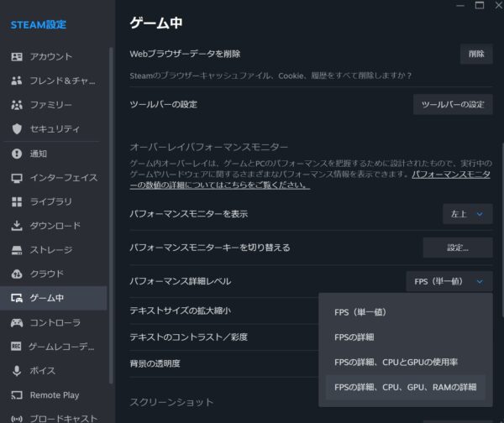This screenshot has height=423, width=504.
Task: Click the コントローラ gamepad icon
Action: tap(17, 322)
